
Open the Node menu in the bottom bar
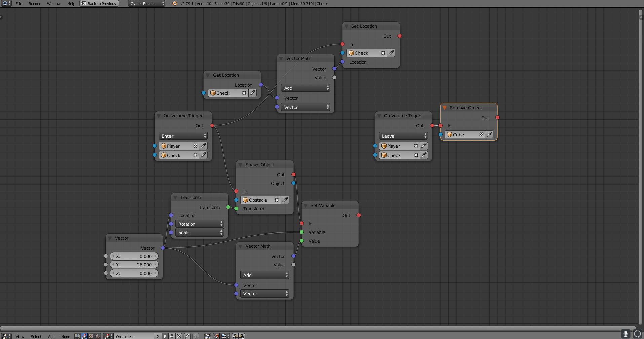coord(66,336)
